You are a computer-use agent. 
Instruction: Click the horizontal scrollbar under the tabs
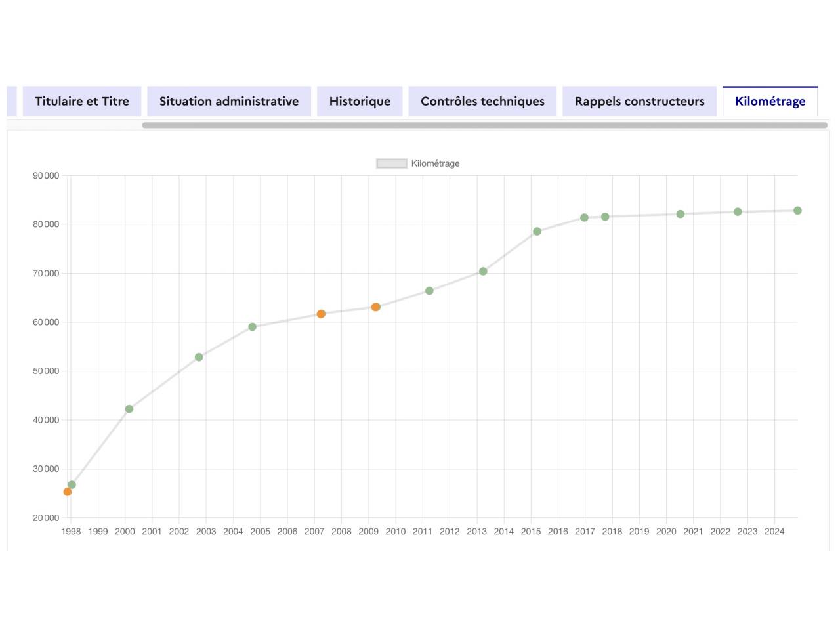[485, 125]
